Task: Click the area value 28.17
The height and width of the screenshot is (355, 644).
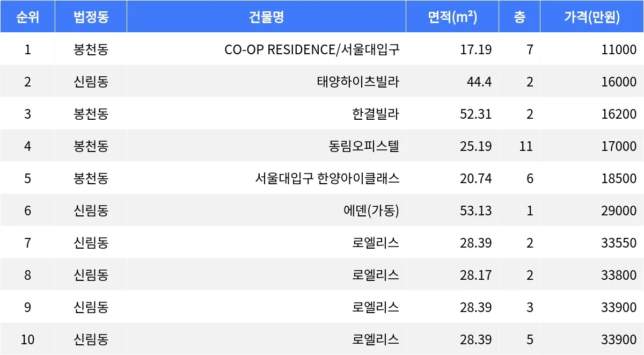Action: [x=475, y=275]
